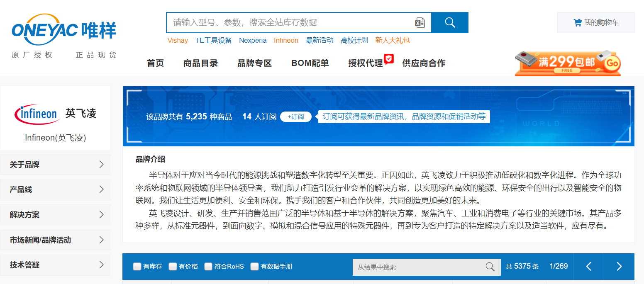Go to next results page arrow
Screen dimensions: 644x284
click(619, 267)
